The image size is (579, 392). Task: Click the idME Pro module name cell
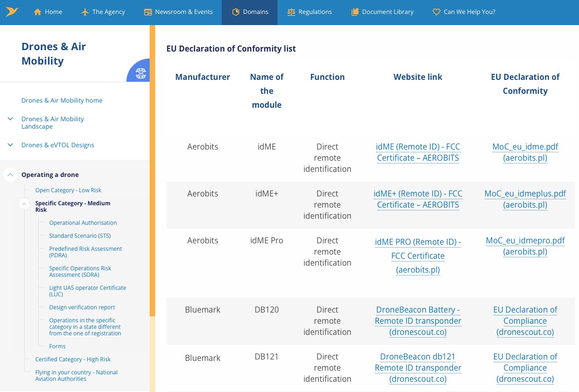267,241
